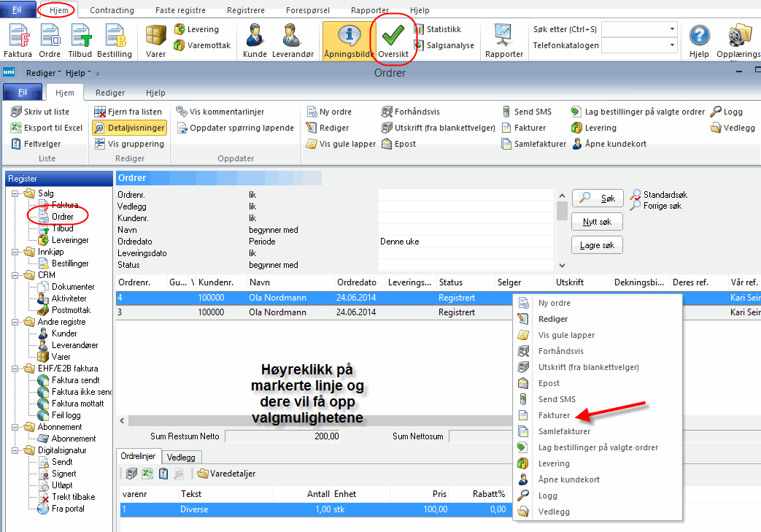This screenshot has height=532, width=761.
Task: Open the Søk etter dropdown
Action: 672,29
